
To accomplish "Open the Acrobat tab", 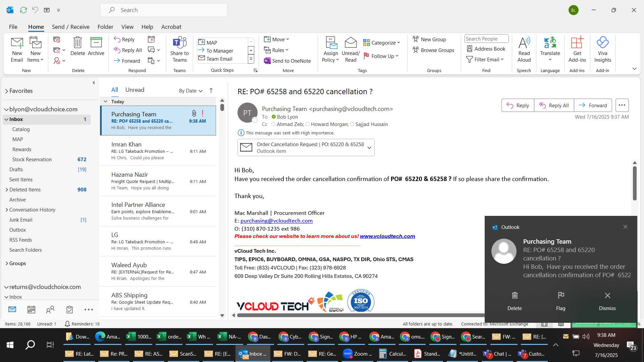I will point(171,27).
